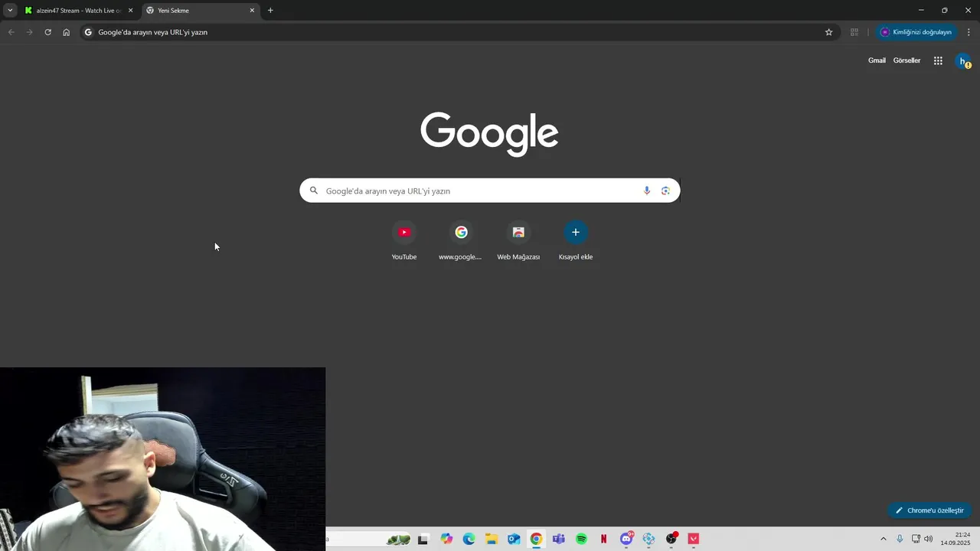This screenshot has width=980, height=551.
Task: Open the Chrome three-dot menu
Action: (x=969, y=32)
